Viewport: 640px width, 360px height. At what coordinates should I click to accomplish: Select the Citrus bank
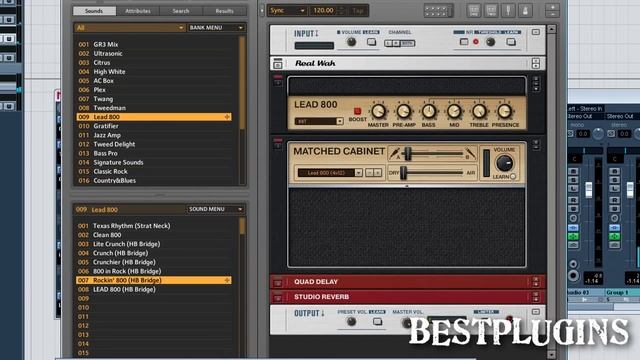click(154, 62)
